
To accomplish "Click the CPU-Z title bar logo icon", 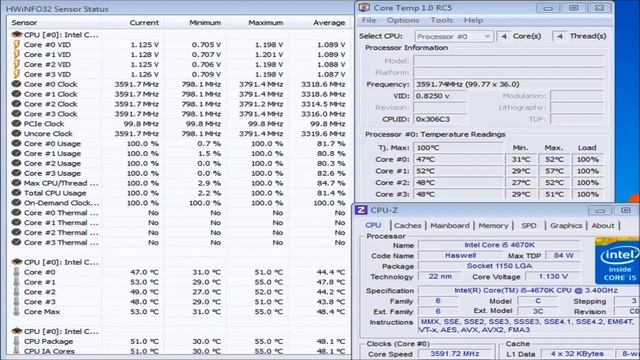I will 361,210.
